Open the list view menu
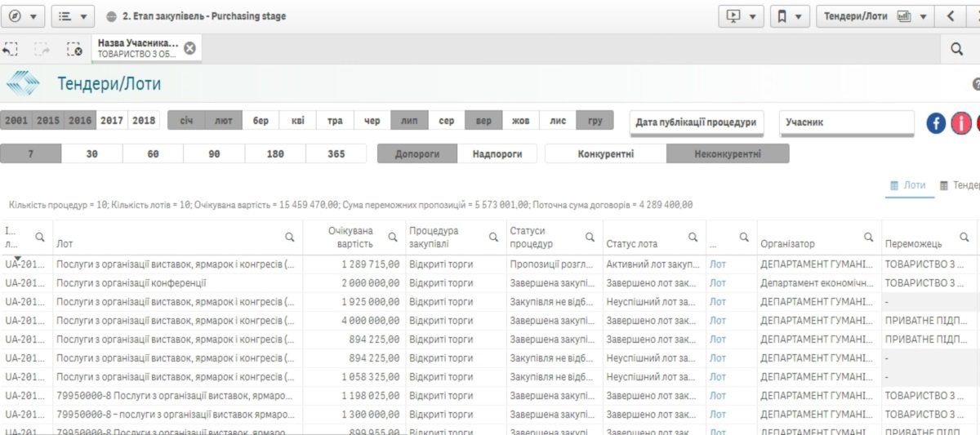Viewport: 980px width, 435px height. pyautogui.click(x=73, y=16)
